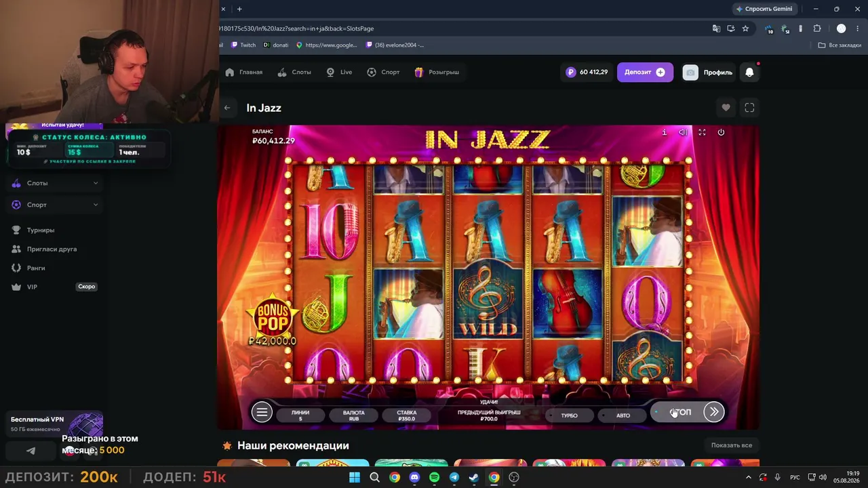Open Спорт in top navigation
The image size is (868, 488).
[383, 73]
